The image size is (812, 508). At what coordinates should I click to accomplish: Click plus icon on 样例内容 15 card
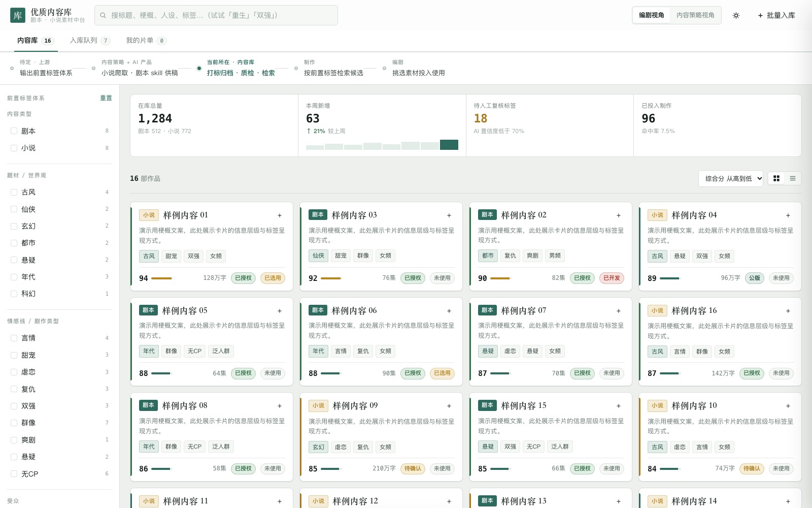click(619, 406)
